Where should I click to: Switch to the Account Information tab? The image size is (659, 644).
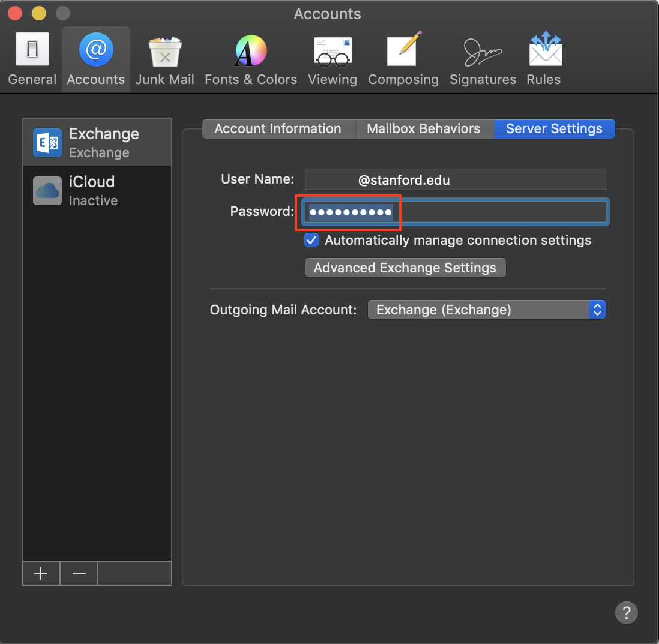[x=278, y=129]
